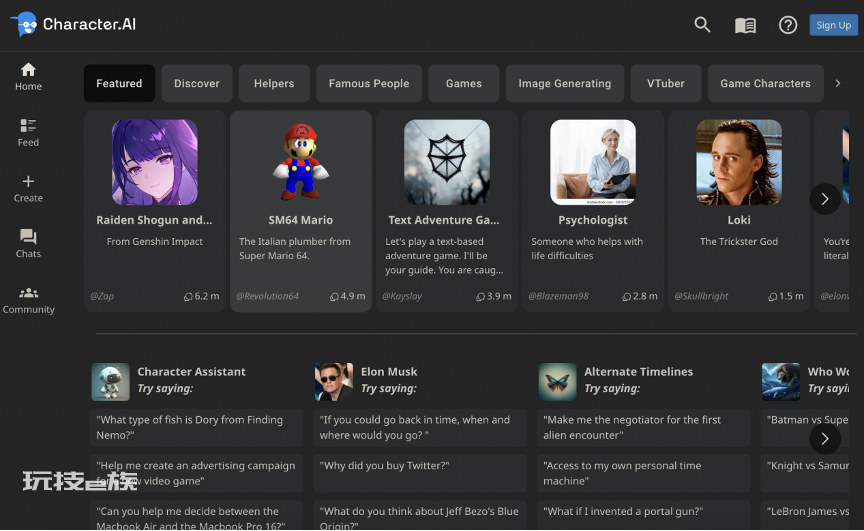Open Chats in the sidebar
The image size is (864, 531).
(28, 243)
